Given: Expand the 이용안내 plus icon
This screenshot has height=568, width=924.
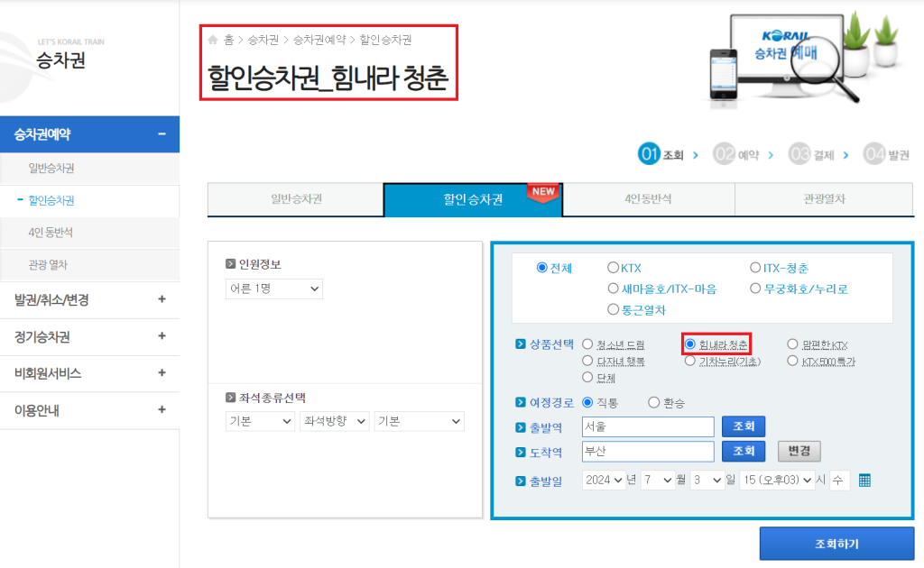Looking at the screenshot, I should 162,409.
